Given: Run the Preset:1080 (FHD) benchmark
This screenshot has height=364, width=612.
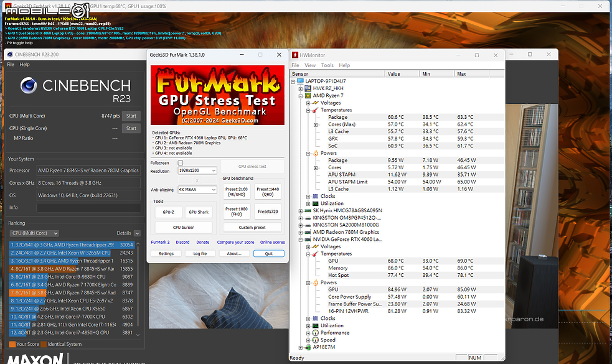Looking at the screenshot, I should tap(237, 212).
